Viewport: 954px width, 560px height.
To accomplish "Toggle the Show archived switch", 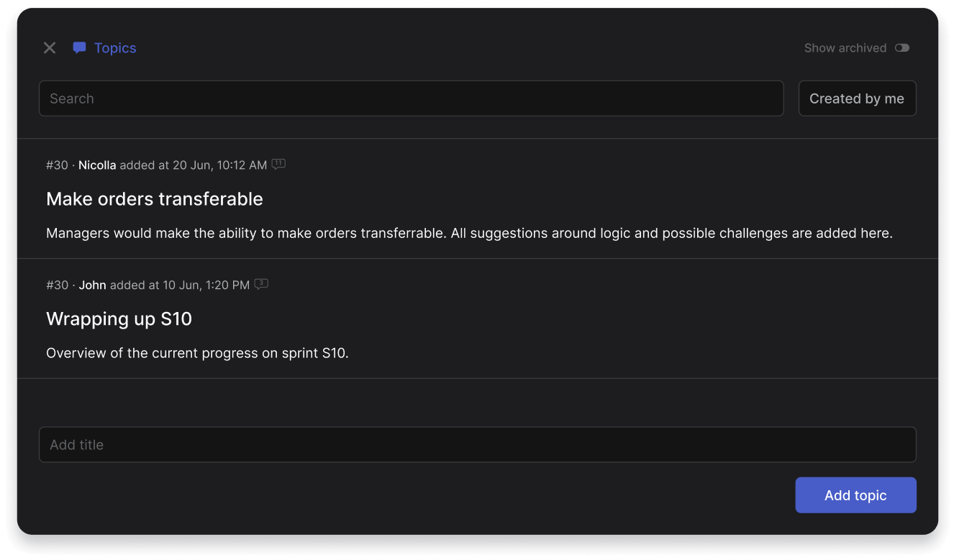I will [901, 48].
